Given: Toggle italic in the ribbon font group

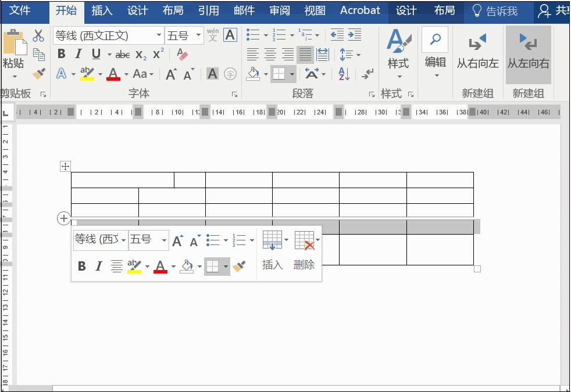Looking at the screenshot, I should (x=77, y=53).
